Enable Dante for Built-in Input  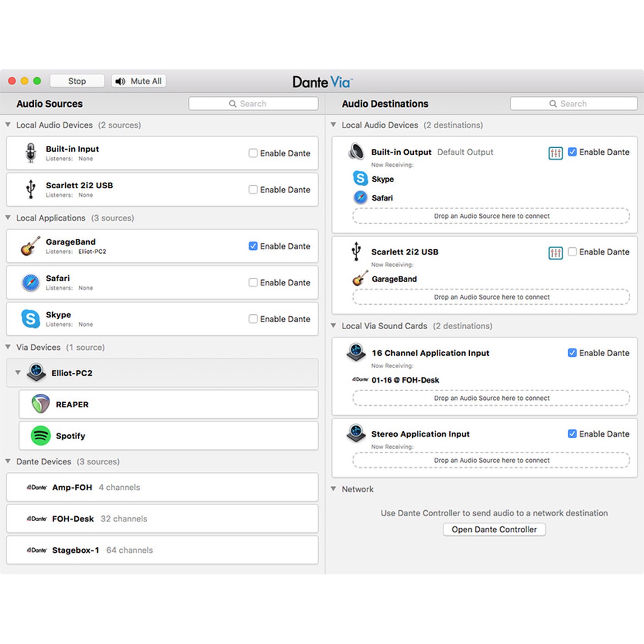click(253, 153)
